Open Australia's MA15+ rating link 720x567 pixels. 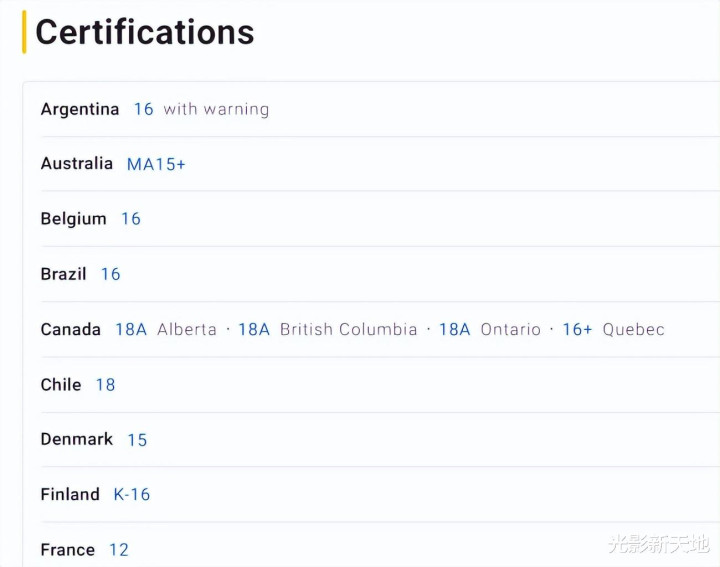pyautogui.click(x=156, y=164)
